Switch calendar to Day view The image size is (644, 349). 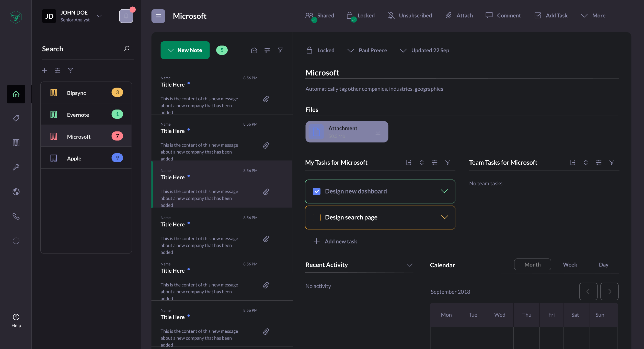click(604, 264)
